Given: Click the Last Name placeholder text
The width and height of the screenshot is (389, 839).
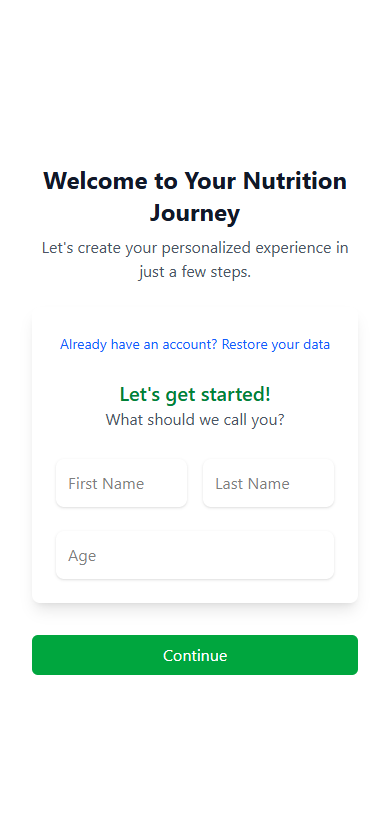Looking at the screenshot, I should pyautogui.click(x=253, y=484).
